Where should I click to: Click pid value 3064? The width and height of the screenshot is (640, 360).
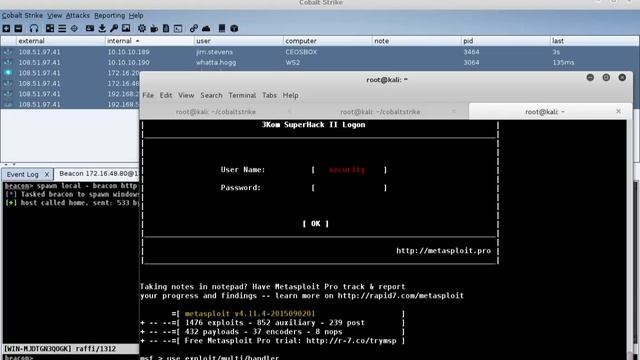click(471, 62)
